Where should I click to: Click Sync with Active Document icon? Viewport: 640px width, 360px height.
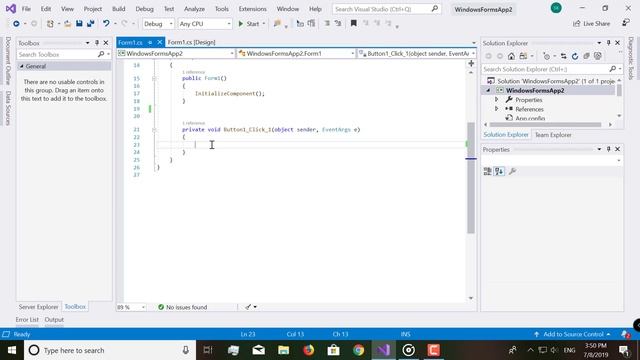point(563,56)
